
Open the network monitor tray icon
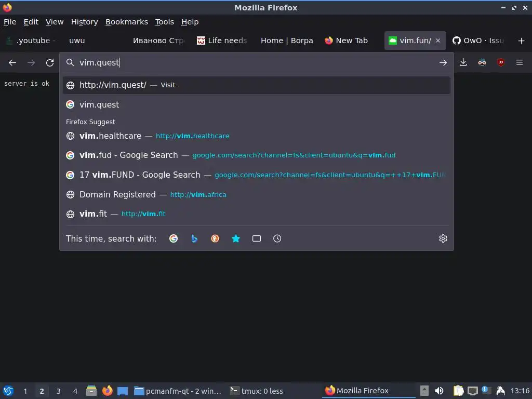point(472,391)
